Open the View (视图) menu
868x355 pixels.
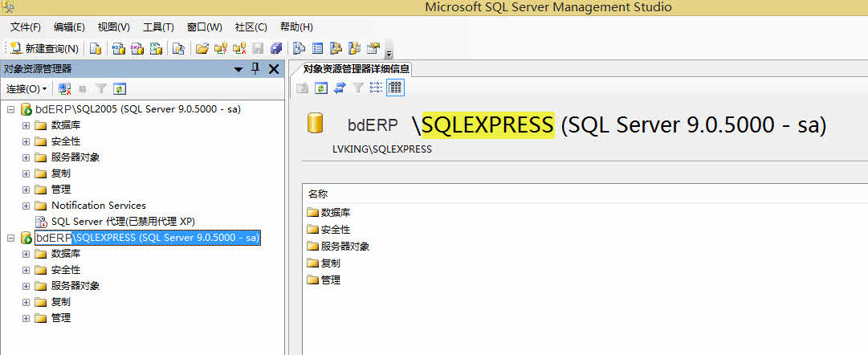tap(113, 27)
